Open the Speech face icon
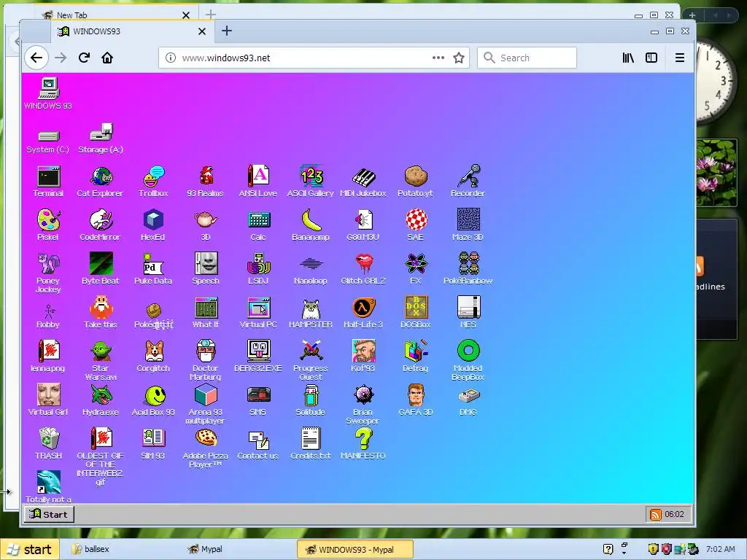This screenshot has height=560, width=747. point(206,268)
